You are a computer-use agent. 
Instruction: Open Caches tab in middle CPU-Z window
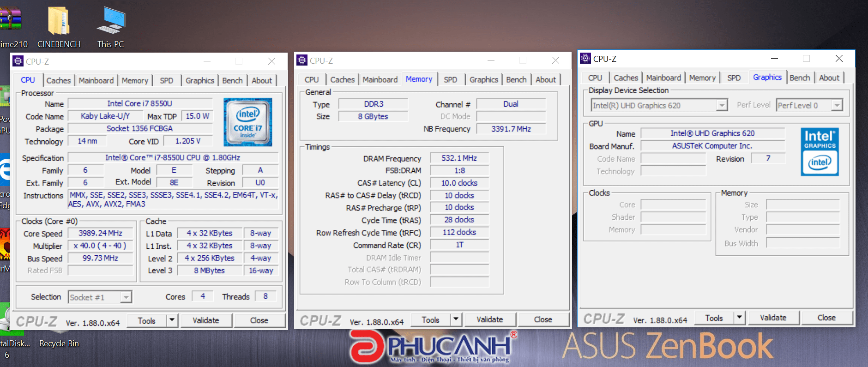[x=343, y=79]
